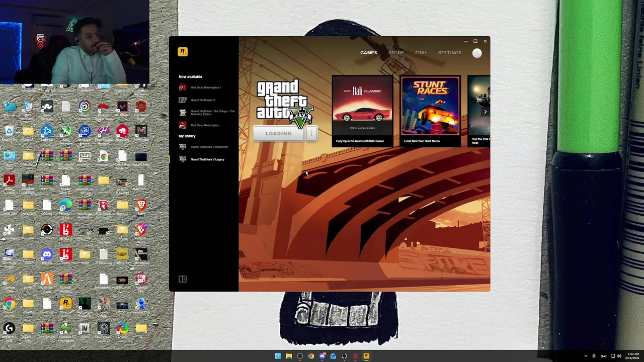
Task: Open the game options menu beside LOADING
Action: pyautogui.click(x=311, y=134)
